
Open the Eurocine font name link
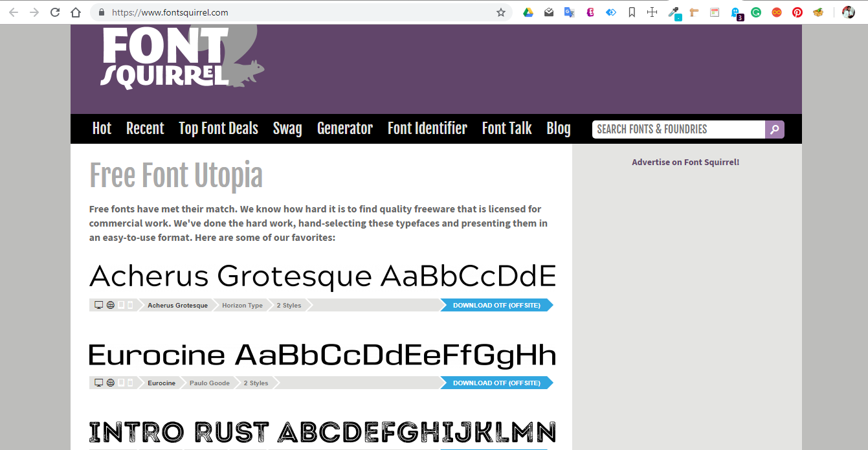tap(161, 383)
